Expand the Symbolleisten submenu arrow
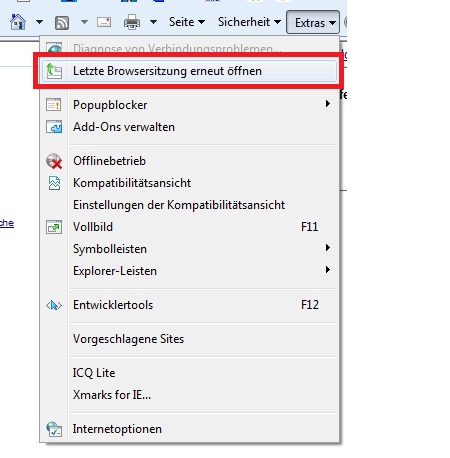Viewport: 450px width, 458px height. 328,248
